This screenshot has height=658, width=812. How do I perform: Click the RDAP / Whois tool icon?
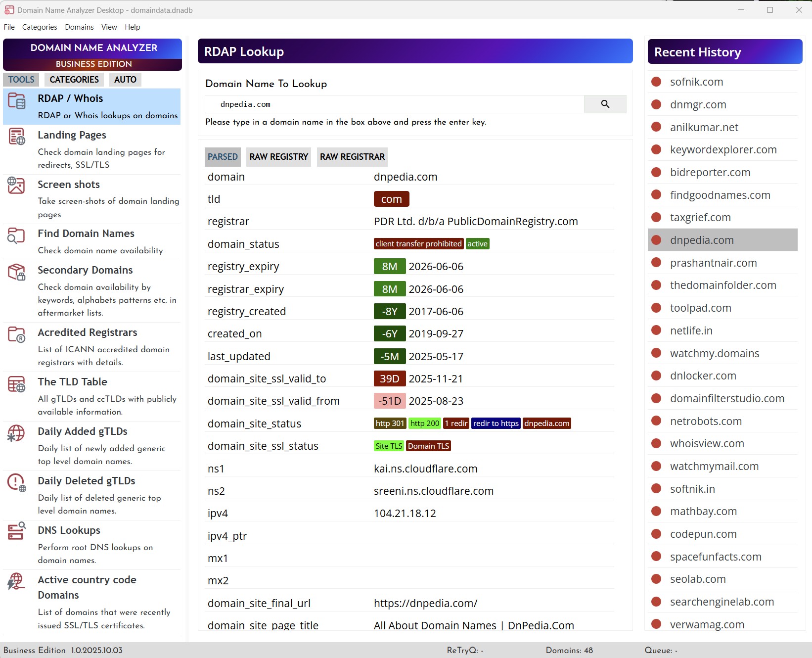16,101
